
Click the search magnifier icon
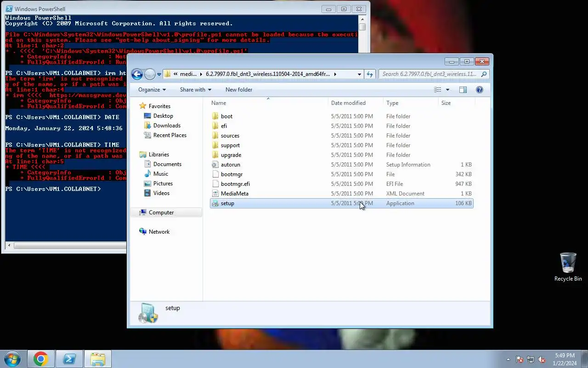click(x=484, y=74)
